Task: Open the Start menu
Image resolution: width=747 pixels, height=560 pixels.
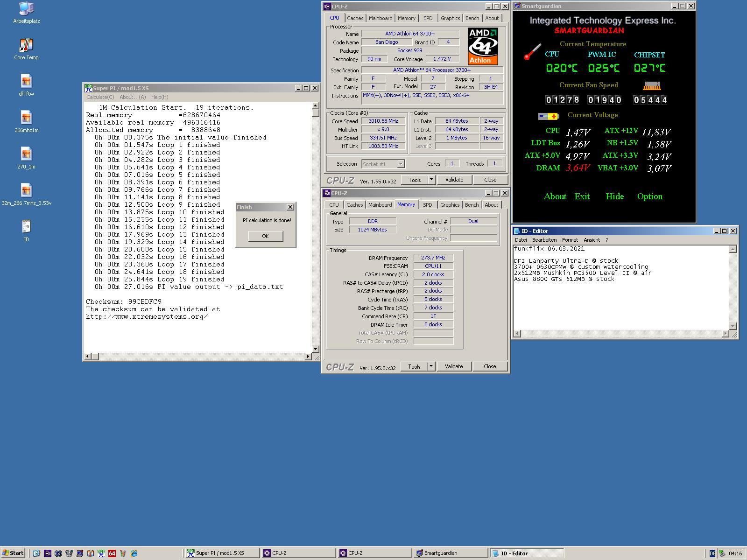Action: coord(13,553)
